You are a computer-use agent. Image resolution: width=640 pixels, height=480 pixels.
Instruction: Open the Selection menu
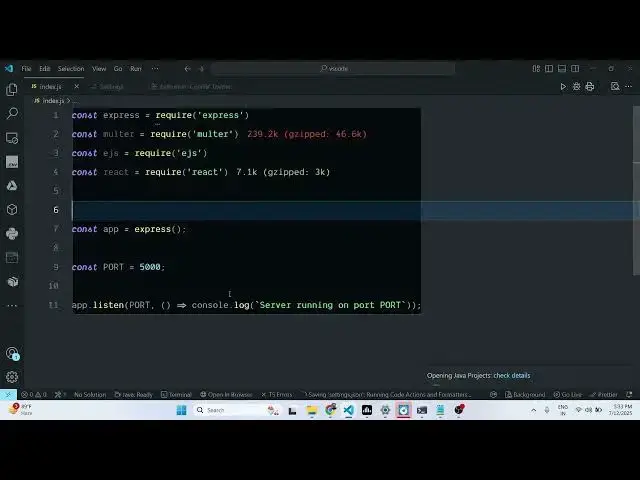[71, 69]
